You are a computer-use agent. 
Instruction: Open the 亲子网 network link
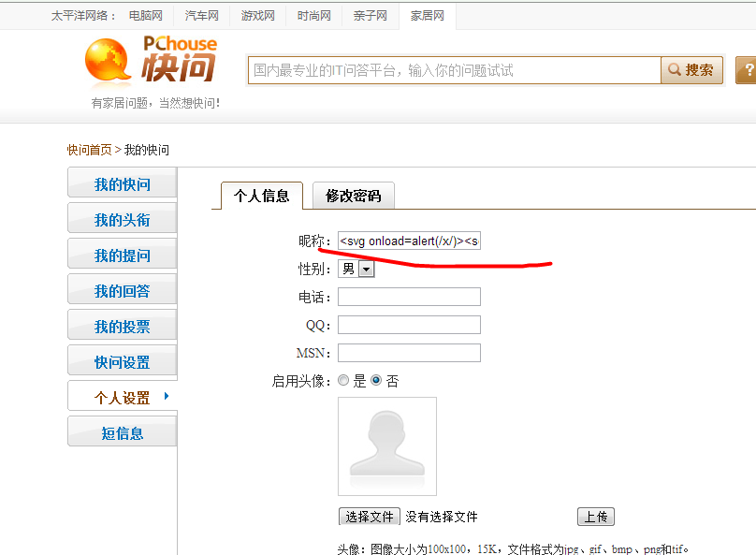click(x=370, y=16)
